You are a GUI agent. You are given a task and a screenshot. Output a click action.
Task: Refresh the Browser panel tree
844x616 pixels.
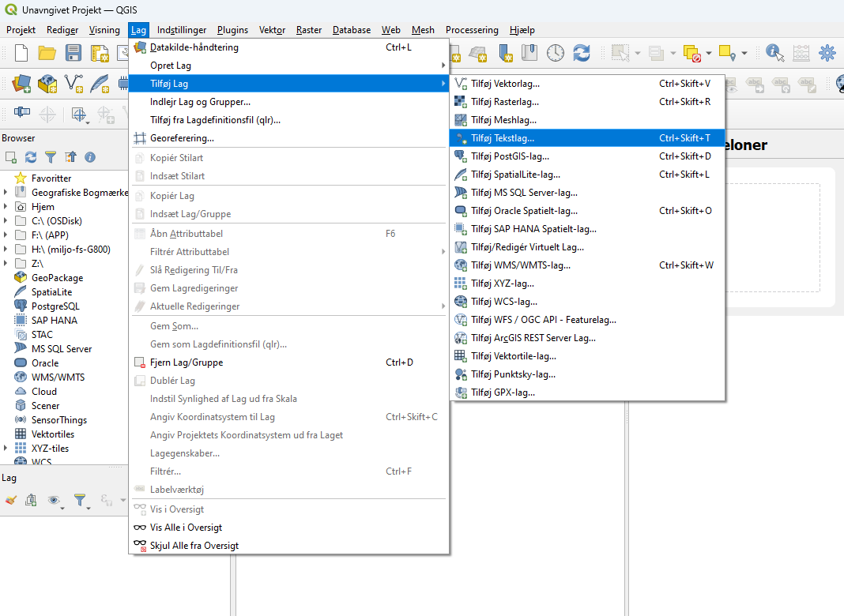[31, 157]
